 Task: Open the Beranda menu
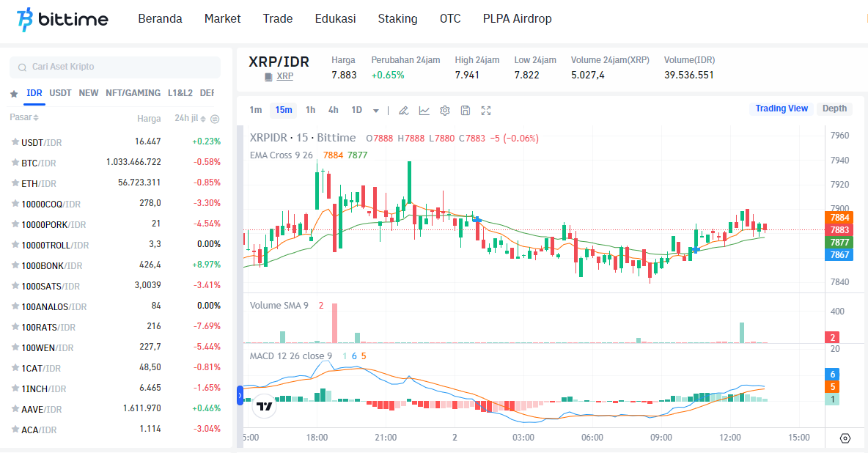click(x=160, y=19)
